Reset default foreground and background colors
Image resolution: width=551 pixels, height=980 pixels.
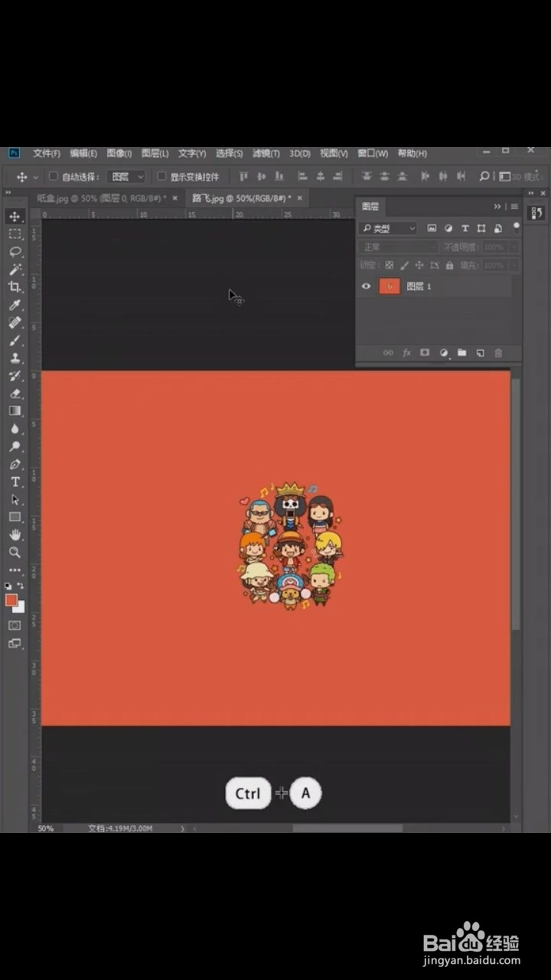(8, 586)
